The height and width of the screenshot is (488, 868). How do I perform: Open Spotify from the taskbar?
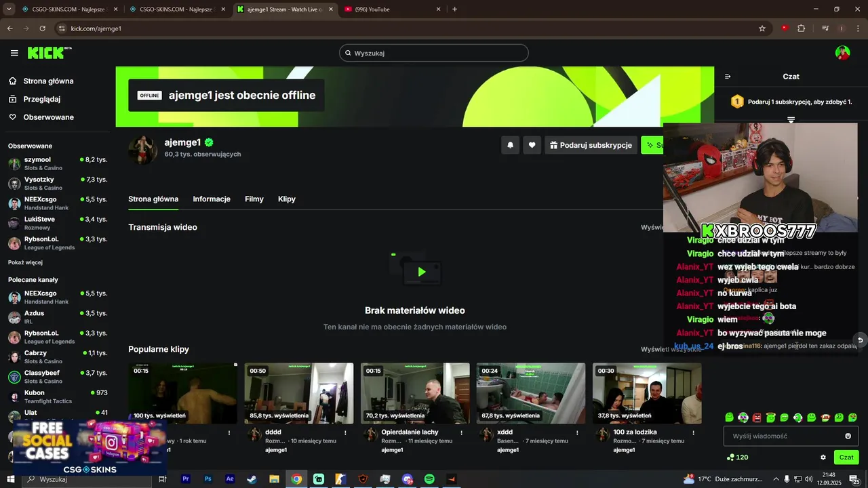tap(429, 479)
